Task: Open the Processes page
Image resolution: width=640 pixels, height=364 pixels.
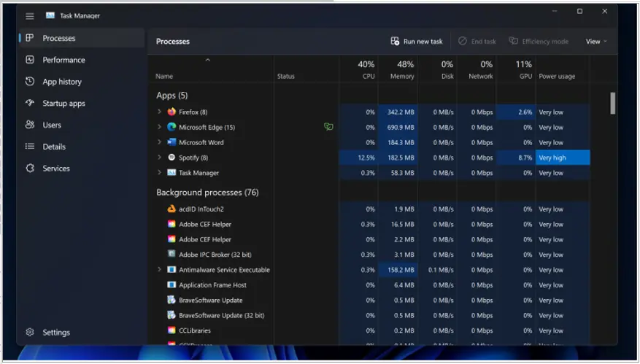Action: click(82, 38)
